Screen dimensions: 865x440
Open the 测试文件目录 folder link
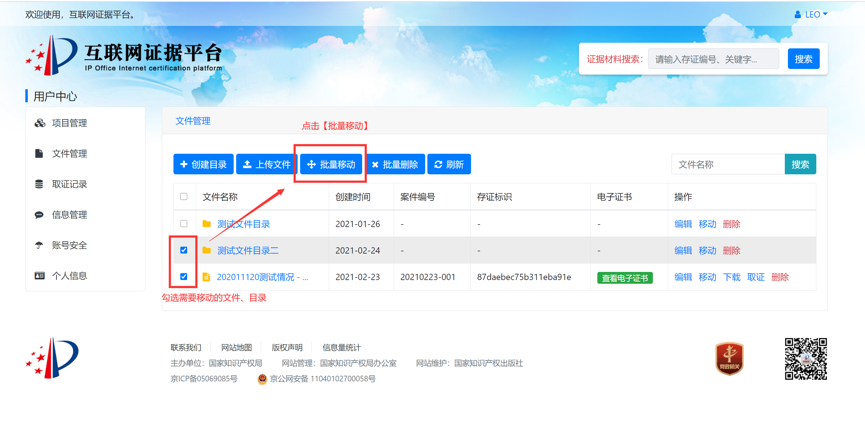pos(243,224)
